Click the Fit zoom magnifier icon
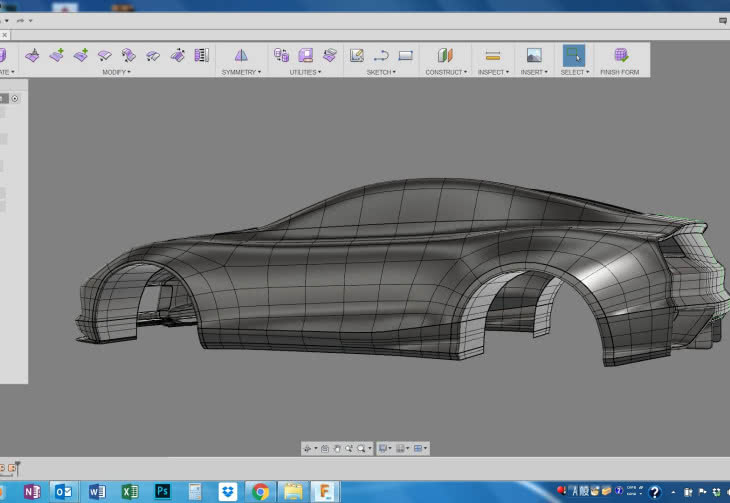Screen dimensions: 730x503 (361, 449)
